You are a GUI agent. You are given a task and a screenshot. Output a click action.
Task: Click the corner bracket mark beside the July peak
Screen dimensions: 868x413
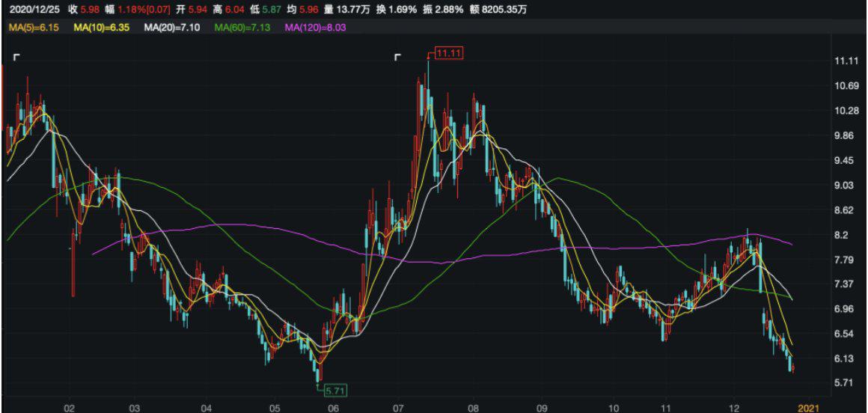[x=397, y=58]
